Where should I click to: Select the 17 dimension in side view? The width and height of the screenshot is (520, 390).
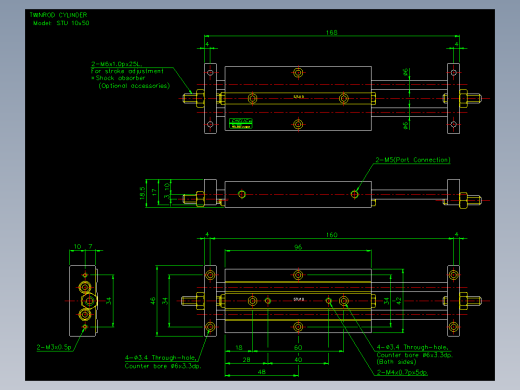pos(154,192)
